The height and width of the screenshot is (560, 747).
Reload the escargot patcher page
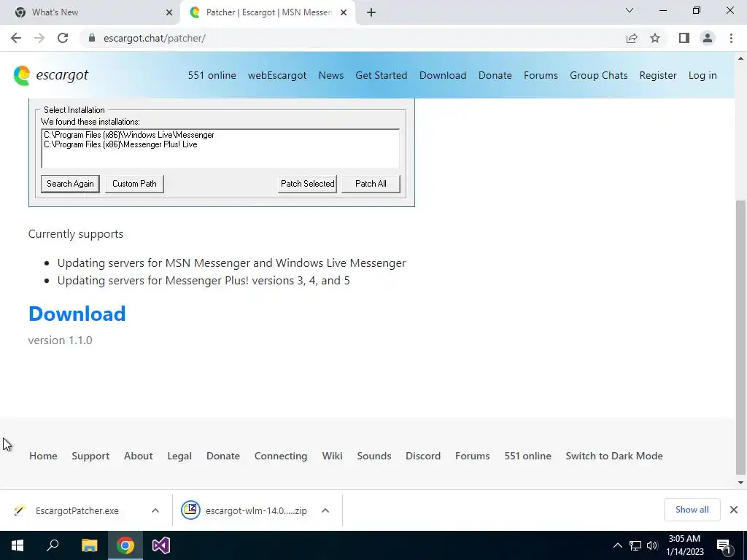pos(63,38)
